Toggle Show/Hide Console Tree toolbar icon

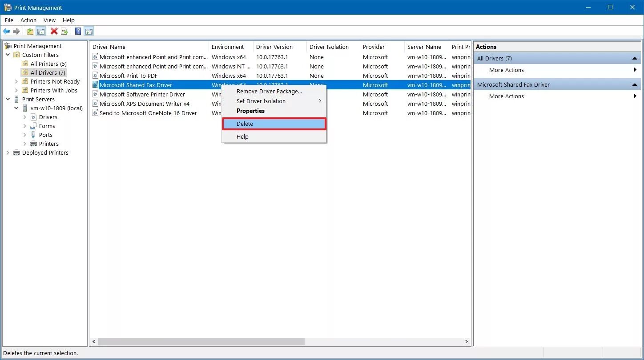(40, 31)
